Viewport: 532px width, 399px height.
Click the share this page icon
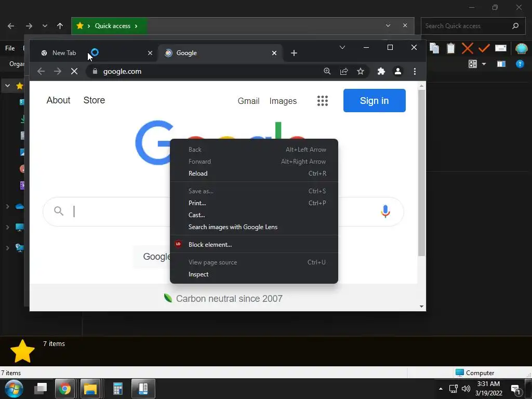click(x=344, y=71)
